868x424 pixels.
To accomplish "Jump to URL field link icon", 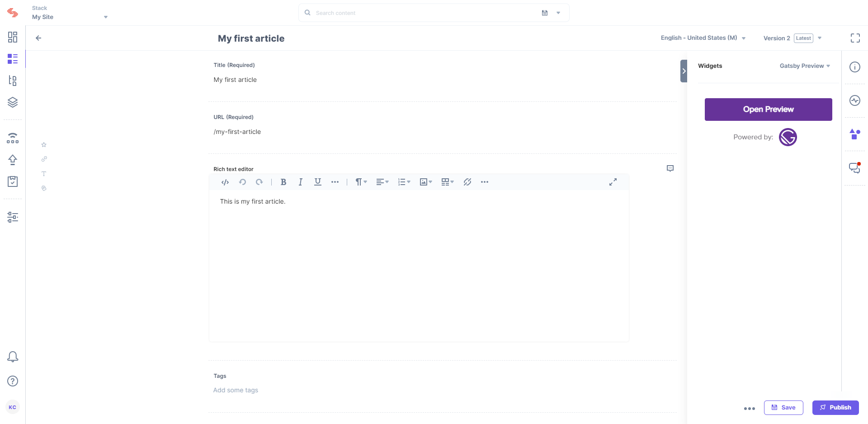I will (44, 159).
